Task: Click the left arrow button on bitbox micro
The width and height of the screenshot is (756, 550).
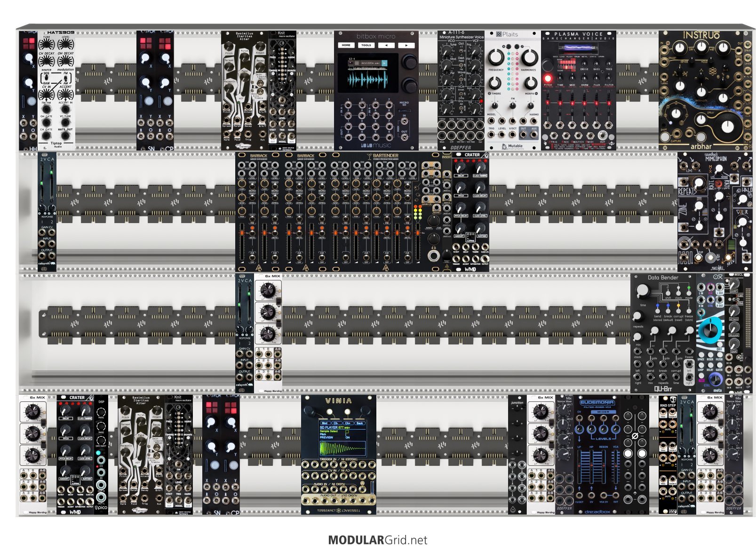Action: (x=386, y=45)
